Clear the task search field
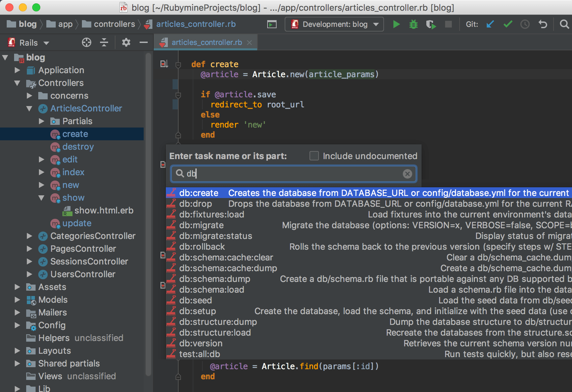 407,174
